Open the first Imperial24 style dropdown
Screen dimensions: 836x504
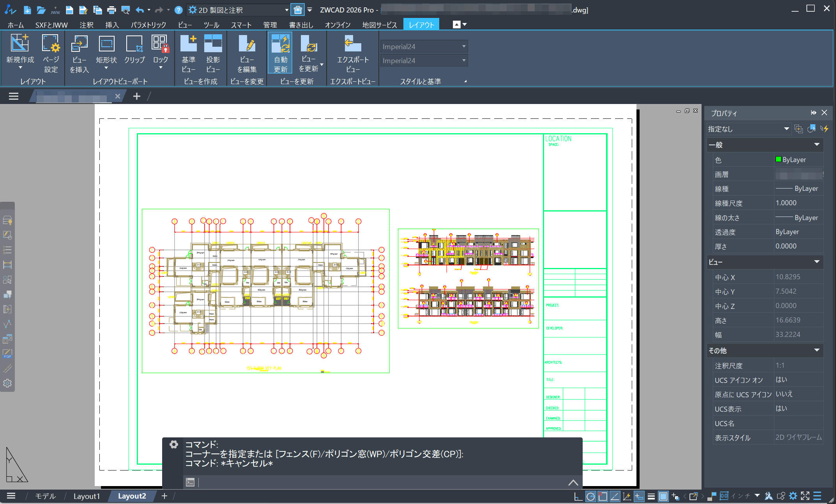point(464,46)
